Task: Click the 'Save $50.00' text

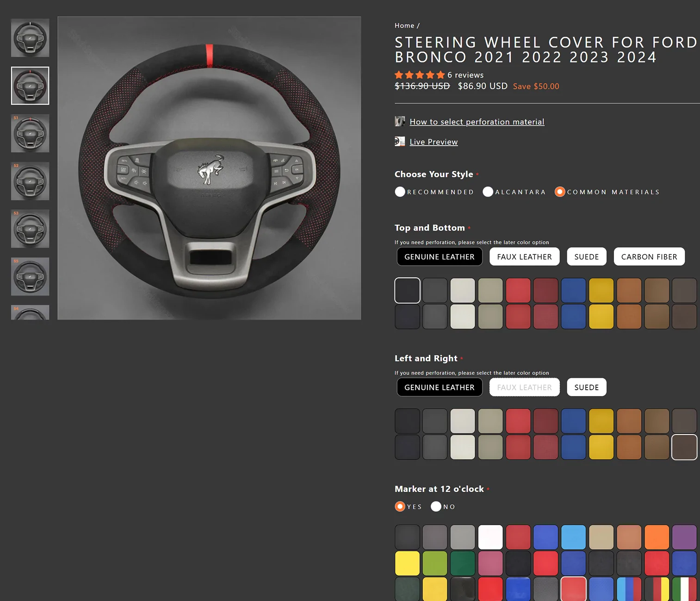Action: pos(536,86)
